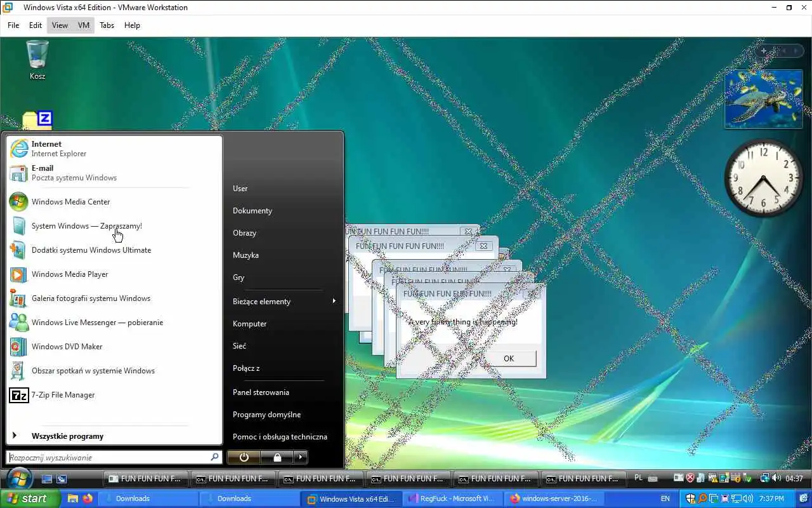Open the Help menu in VMware
This screenshot has width=812, height=508.
(x=132, y=25)
